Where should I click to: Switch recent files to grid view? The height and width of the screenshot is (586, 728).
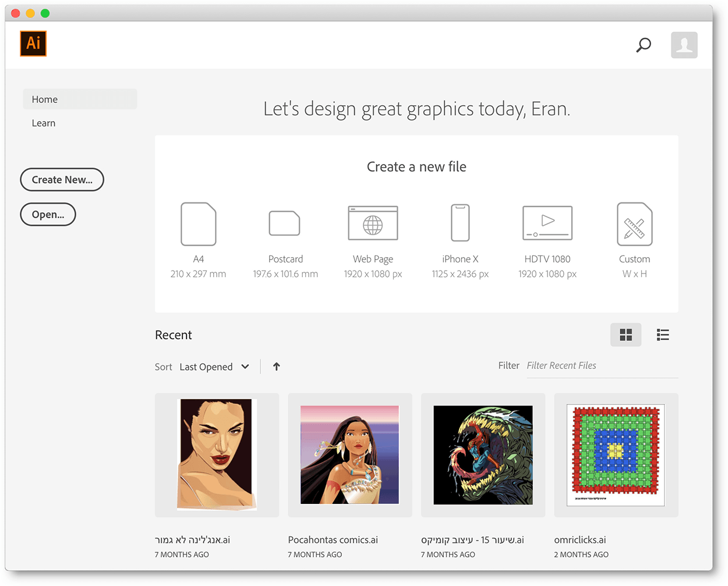626,335
